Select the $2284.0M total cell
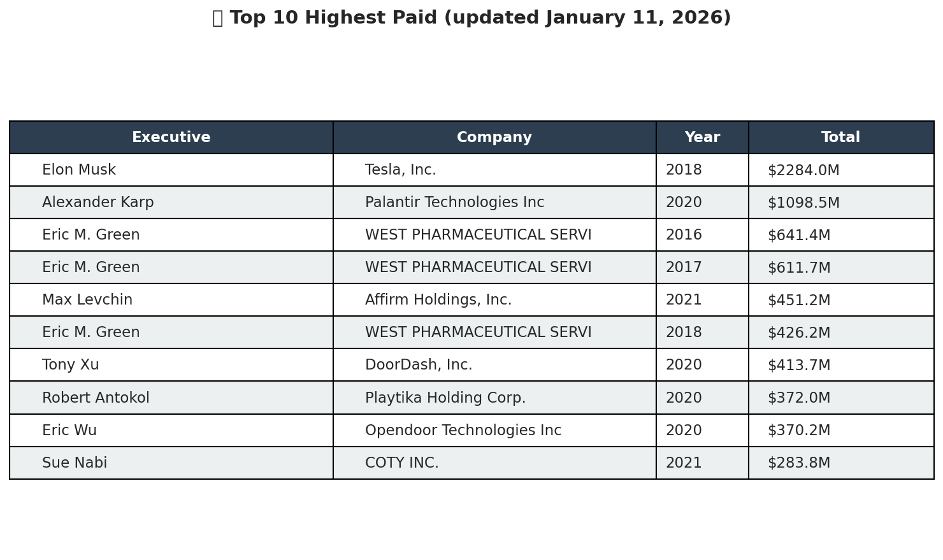The width and height of the screenshot is (943, 560). point(841,170)
